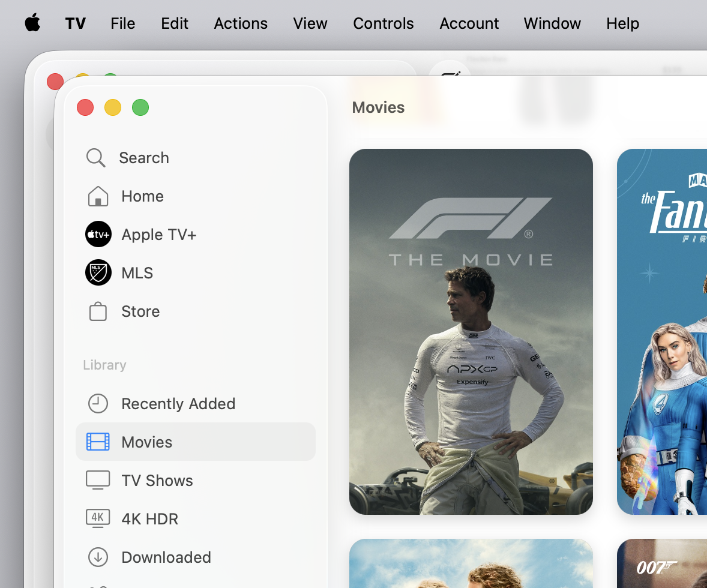Select the Search label in sidebar
This screenshot has height=588, width=707.
click(x=144, y=158)
